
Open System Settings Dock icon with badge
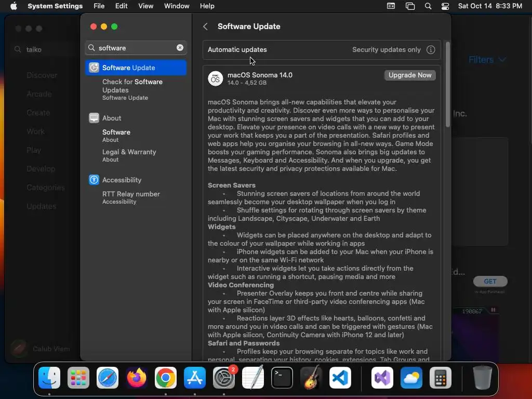click(224, 378)
